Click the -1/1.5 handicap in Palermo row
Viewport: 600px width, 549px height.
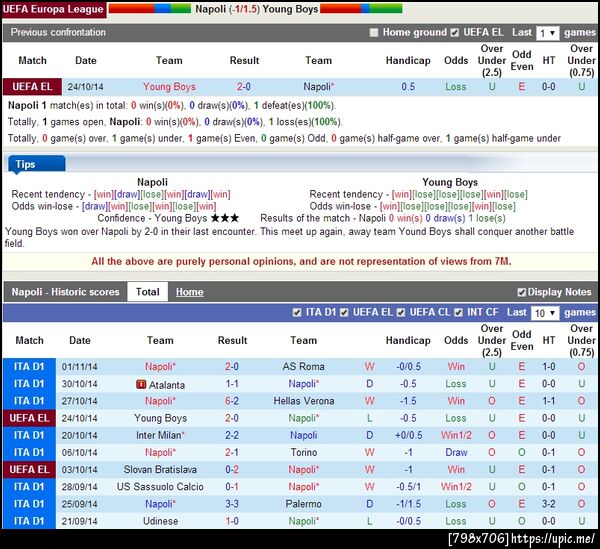pyautogui.click(x=408, y=504)
